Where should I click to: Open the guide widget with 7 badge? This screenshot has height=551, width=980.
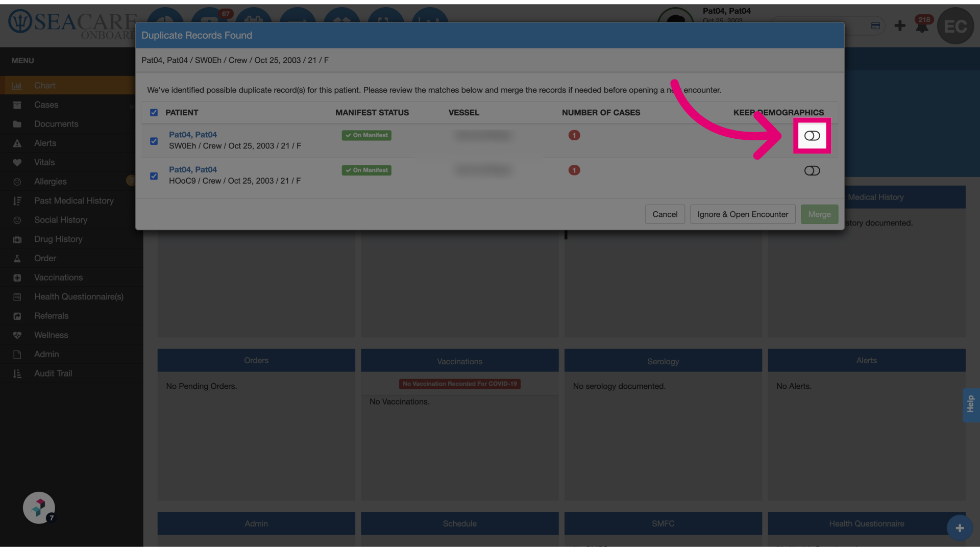[39, 508]
